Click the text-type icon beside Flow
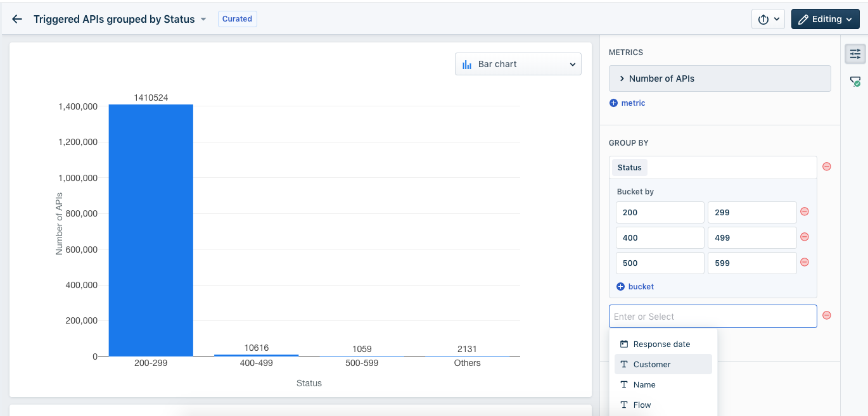The width and height of the screenshot is (868, 416). [624, 405]
